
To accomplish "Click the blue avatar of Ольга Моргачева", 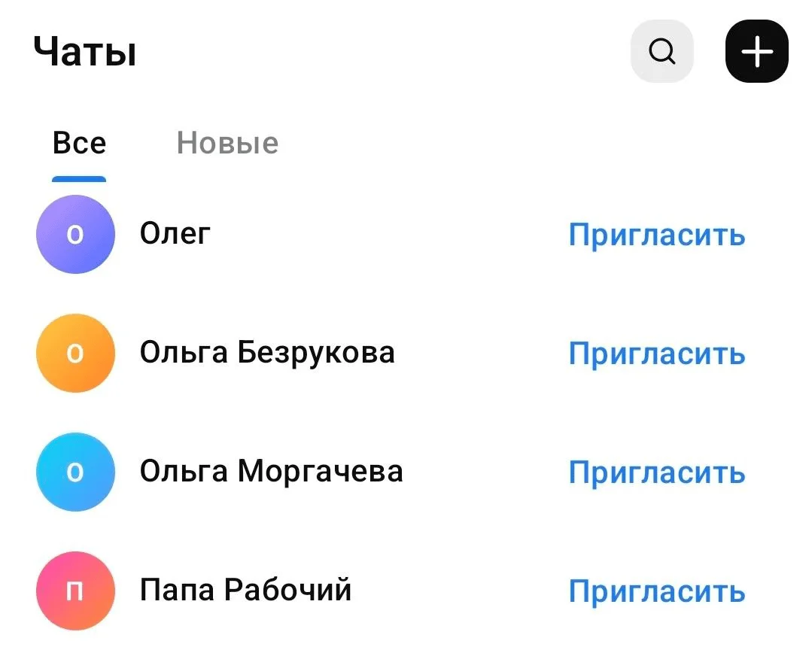I will pyautogui.click(x=75, y=472).
